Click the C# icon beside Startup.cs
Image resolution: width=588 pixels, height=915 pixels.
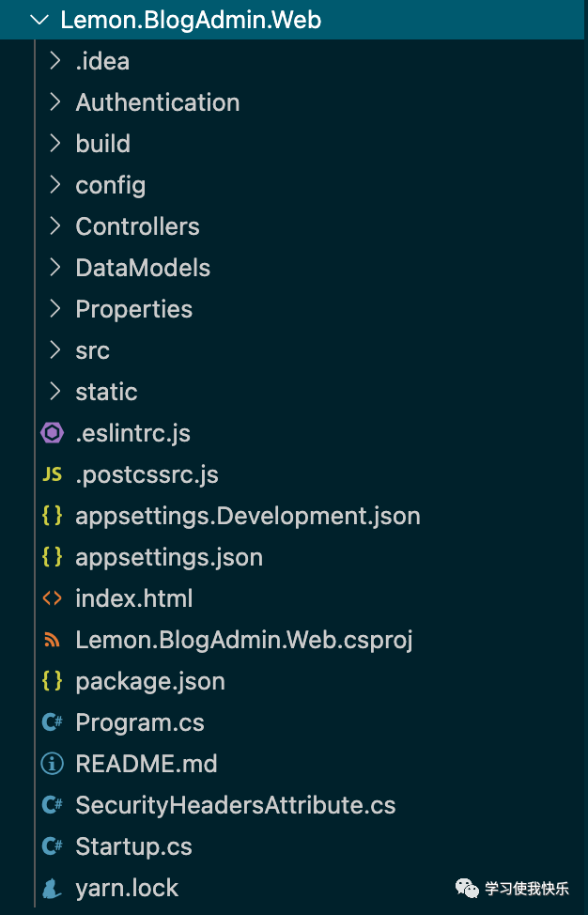[x=52, y=846]
